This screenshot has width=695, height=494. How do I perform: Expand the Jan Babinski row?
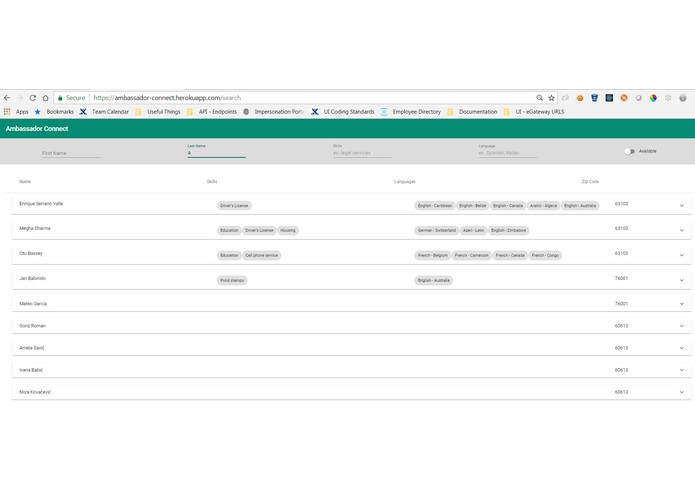tap(682, 280)
